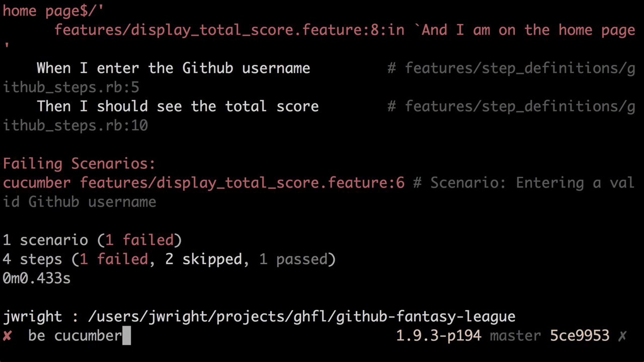Click the git dirty marker after 5ce9953
This screenshot has height=362, width=644.
pos(622,336)
